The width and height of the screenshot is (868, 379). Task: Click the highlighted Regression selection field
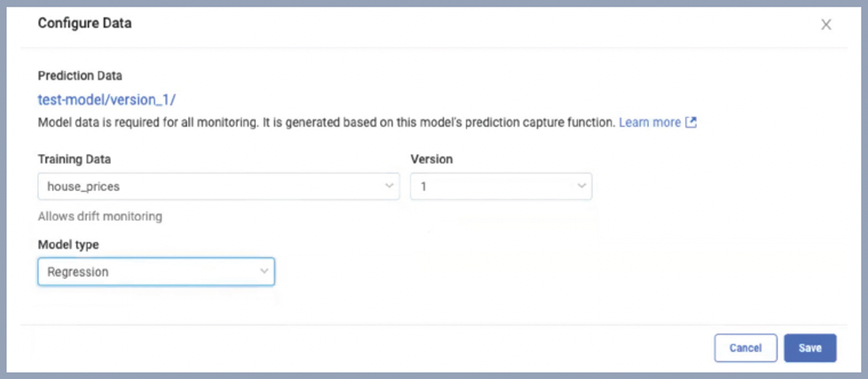tap(156, 271)
